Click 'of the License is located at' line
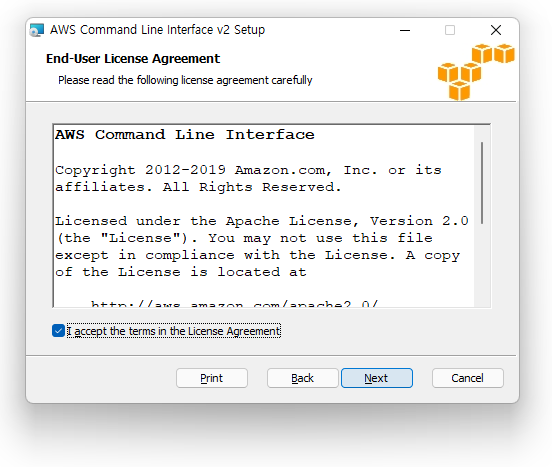Image resolution: width=552 pixels, height=467 pixels. pos(181,272)
